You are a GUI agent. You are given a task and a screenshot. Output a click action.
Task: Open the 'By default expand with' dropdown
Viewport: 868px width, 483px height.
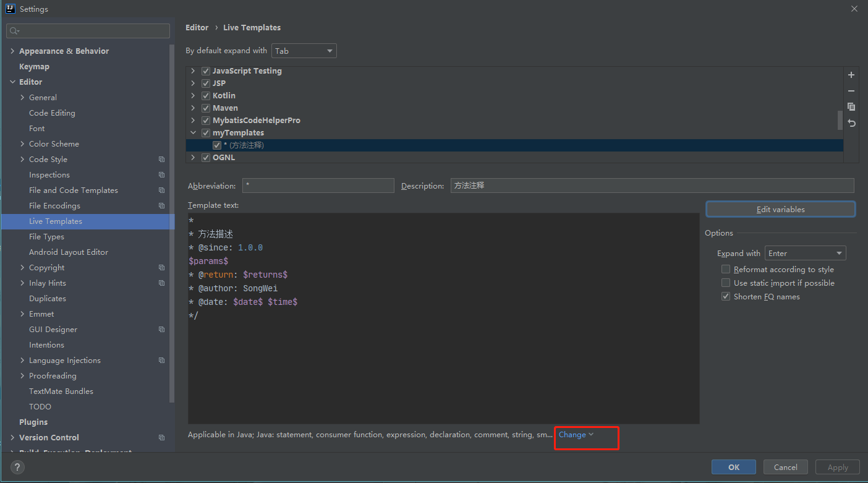(x=304, y=51)
